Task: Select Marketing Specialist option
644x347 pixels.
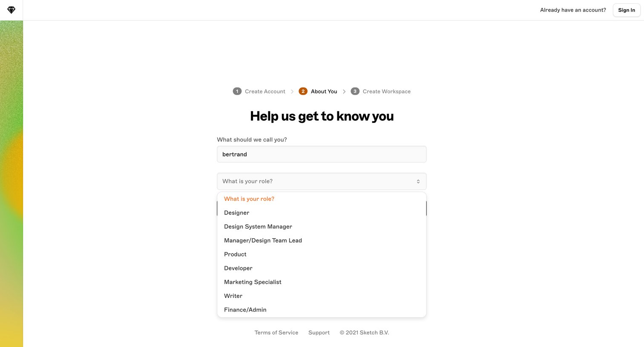Action: [x=322, y=282]
